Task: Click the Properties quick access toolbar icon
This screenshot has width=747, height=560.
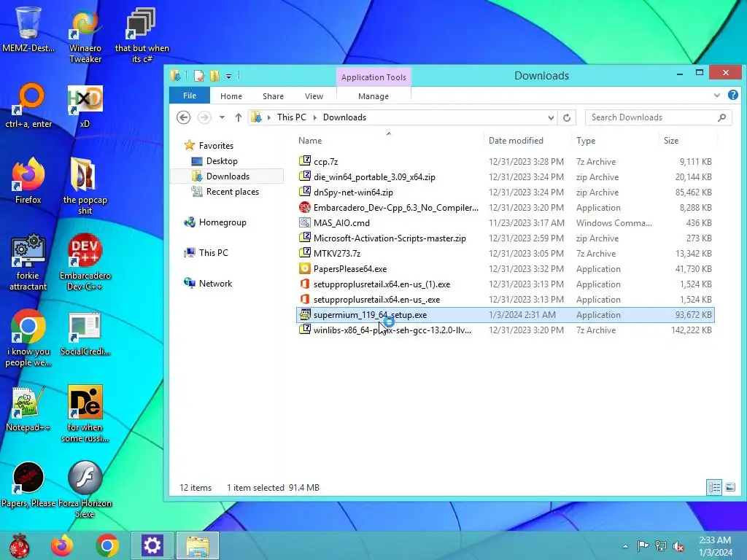Action: [x=199, y=76]
